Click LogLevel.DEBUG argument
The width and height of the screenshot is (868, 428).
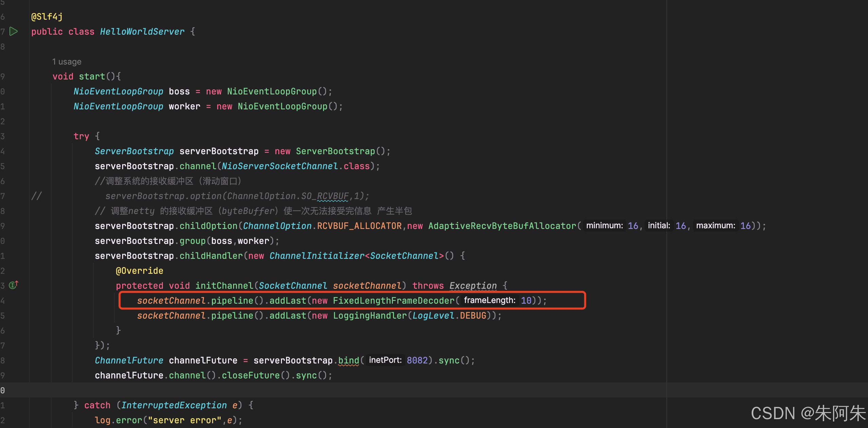tap(449, 316)
